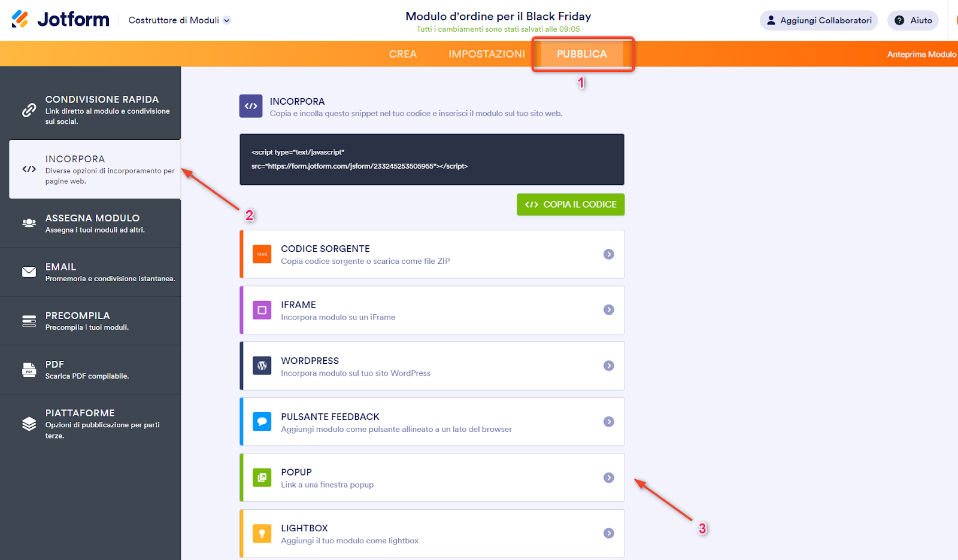The image size is (958, 560).
Task: Click the purple Incorpora header icon
Action: 251,106
